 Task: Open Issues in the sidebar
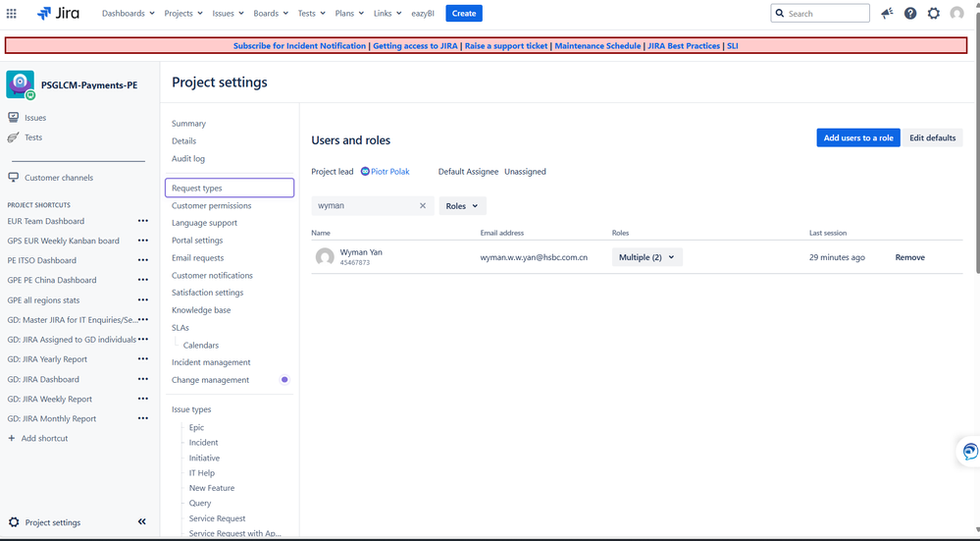(35, 118)
